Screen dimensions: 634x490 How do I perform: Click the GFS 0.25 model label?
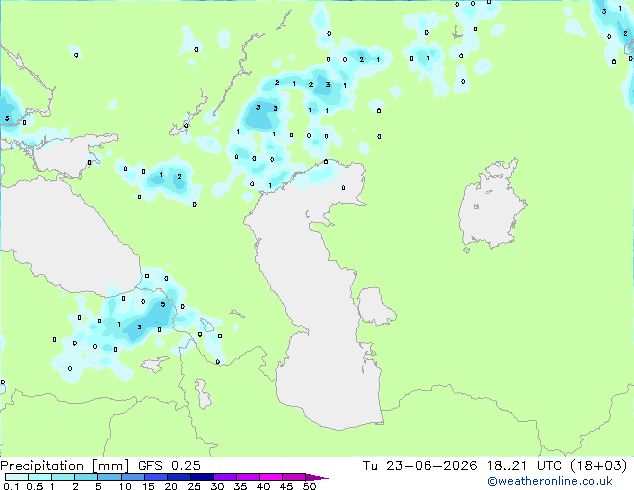[169, 466]
